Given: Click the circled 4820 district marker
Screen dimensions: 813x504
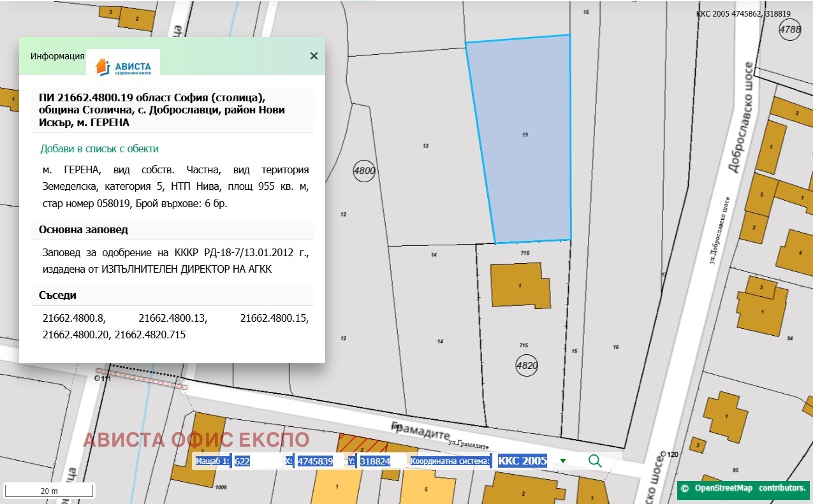Looking at the screenshot, I should click(527, 366).
